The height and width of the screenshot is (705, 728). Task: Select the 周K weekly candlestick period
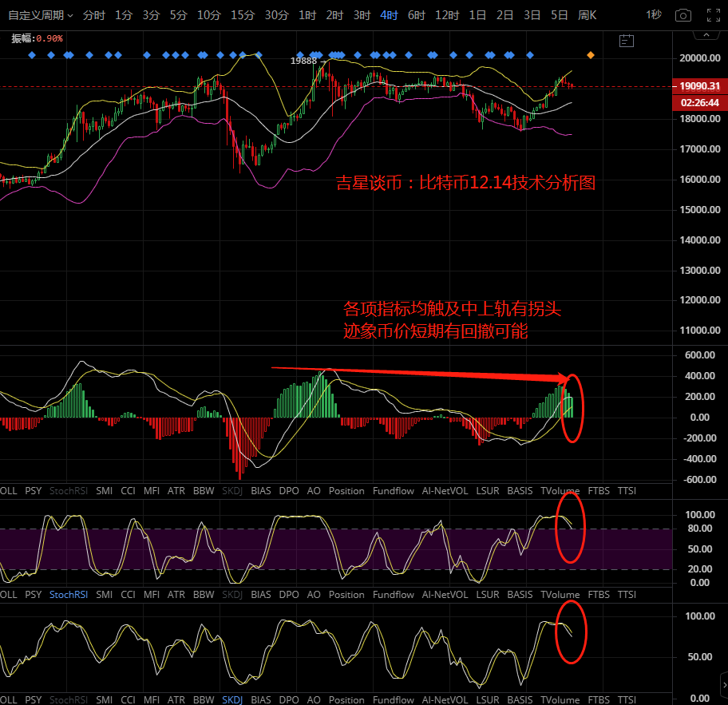click(587, 15)
